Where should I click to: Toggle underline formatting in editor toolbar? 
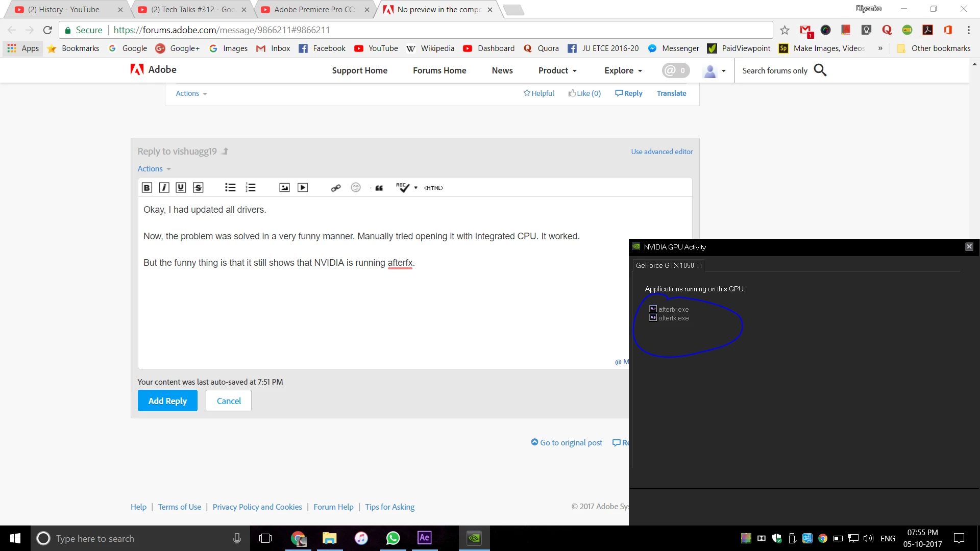click(x=181, y=188)
